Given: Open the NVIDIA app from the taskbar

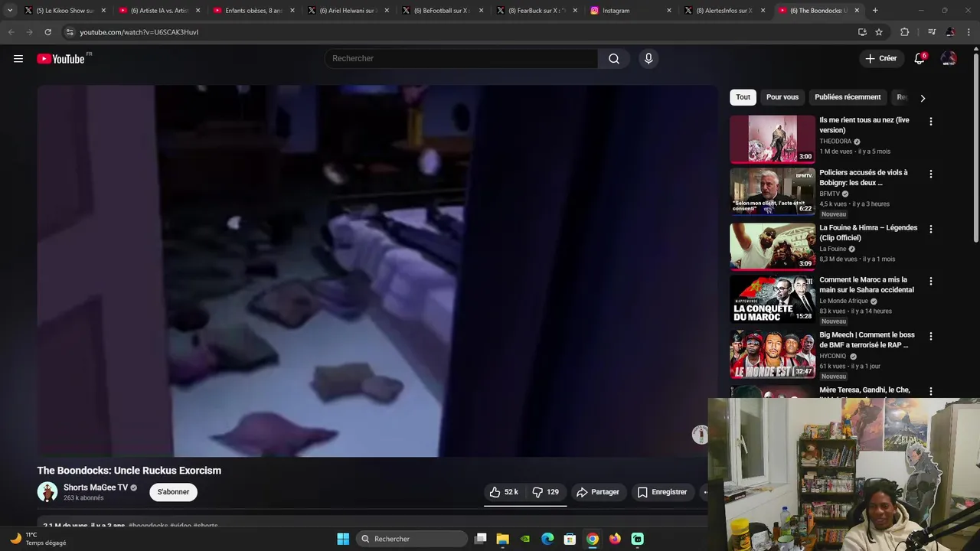Looking at the screenshot, I should pyautogui.click(x=525, y=539).
